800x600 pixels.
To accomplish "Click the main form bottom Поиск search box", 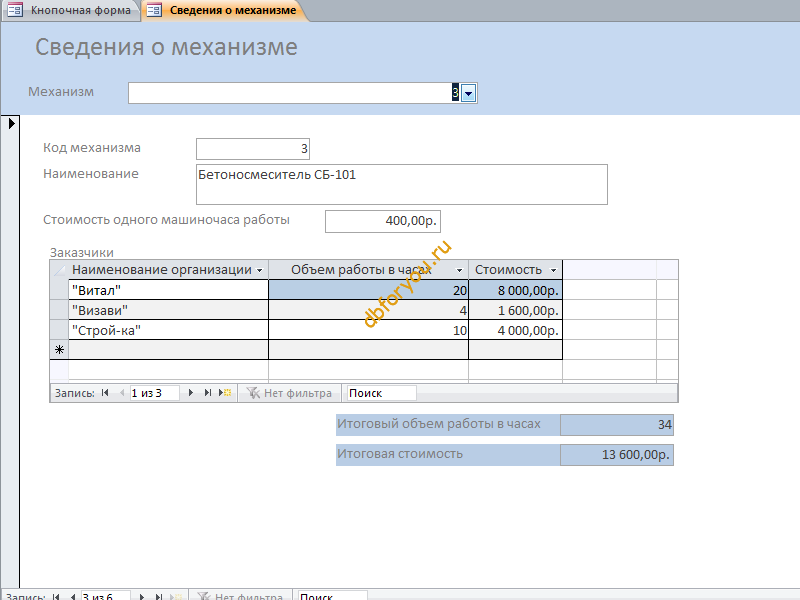I will 333,596.
